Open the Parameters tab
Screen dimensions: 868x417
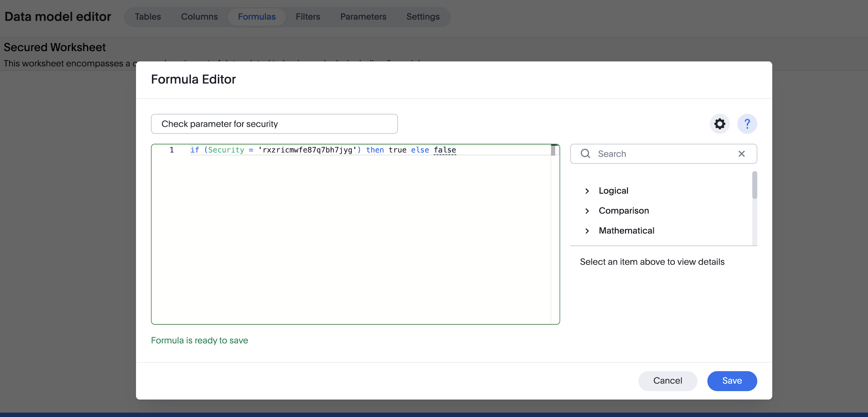[363, 16]
